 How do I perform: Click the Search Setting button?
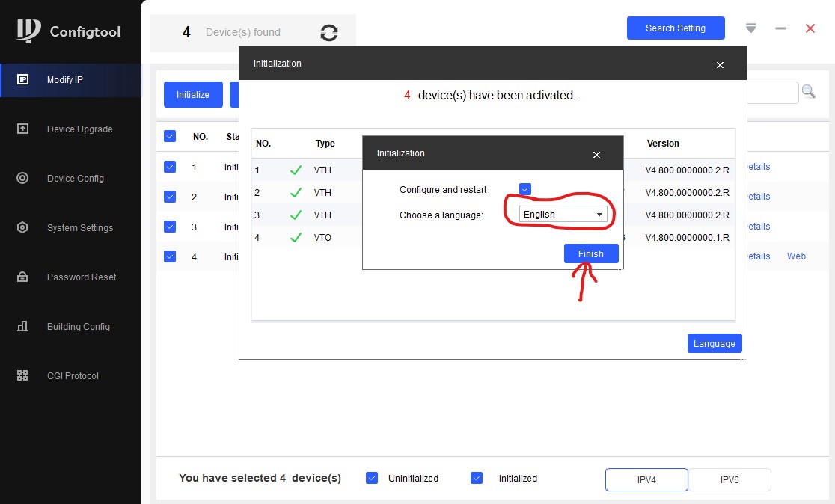675,28
